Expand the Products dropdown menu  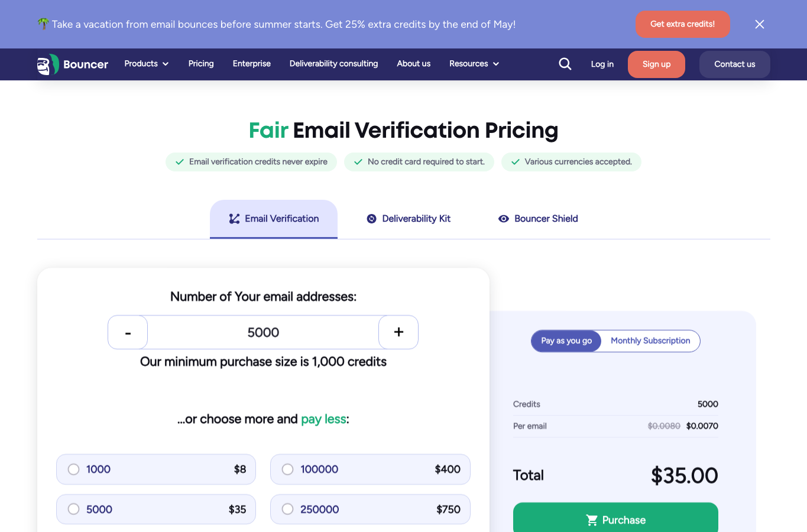point(147,64)
